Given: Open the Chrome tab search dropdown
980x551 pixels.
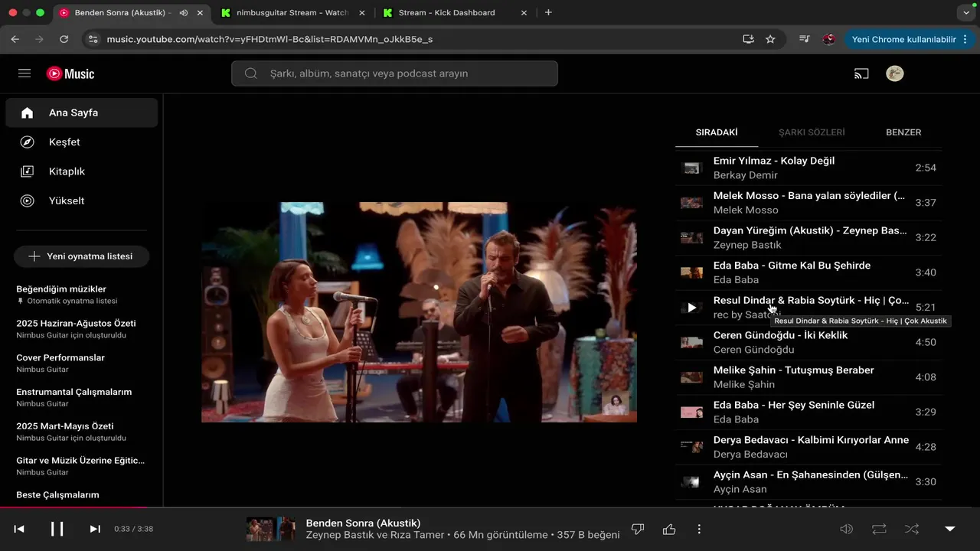Looking at the screenshot, I should pos(965,13).
